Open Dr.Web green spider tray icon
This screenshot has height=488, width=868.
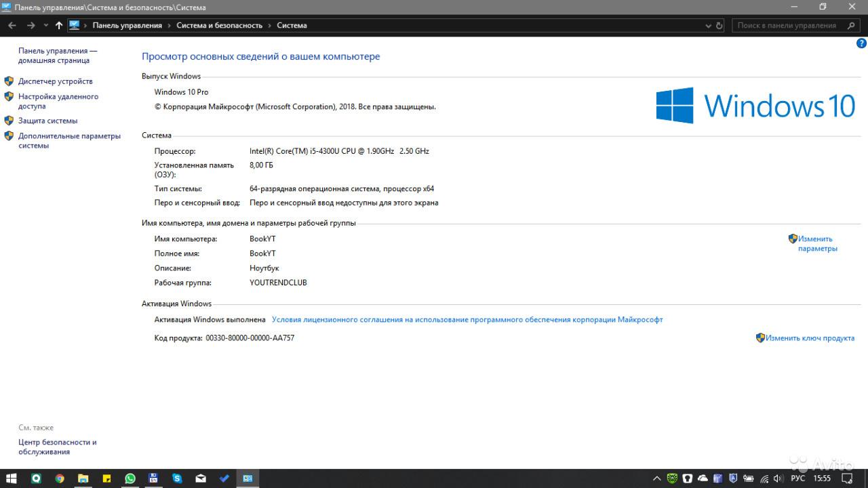pos(672,479)
